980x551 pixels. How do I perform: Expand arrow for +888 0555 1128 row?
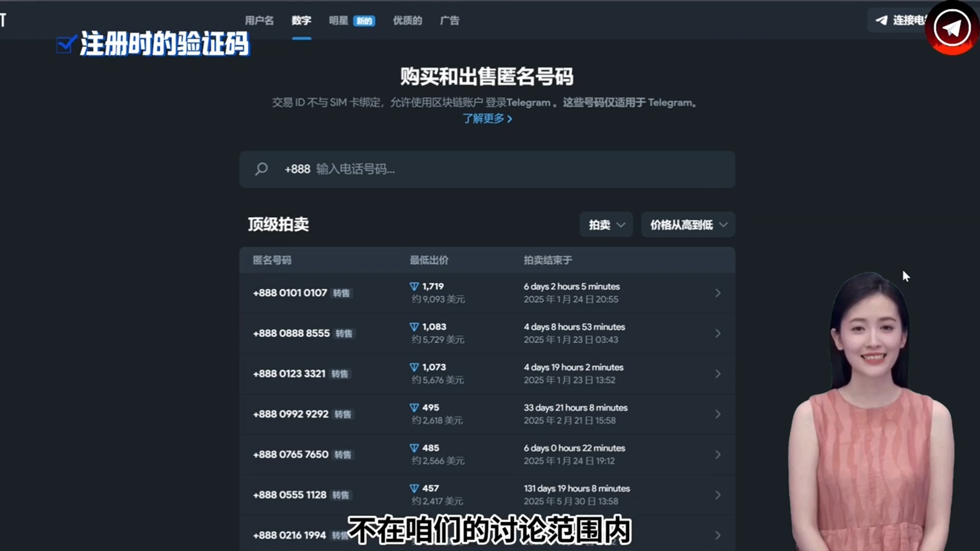(x=718, y=495)
